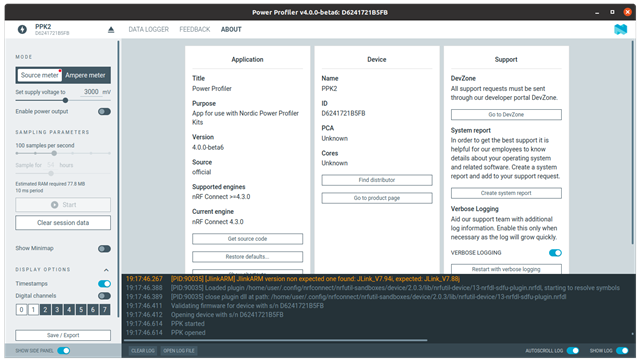640x362 pixels.
Task: Select Ampere meter mode
Action: coord(85,75)
